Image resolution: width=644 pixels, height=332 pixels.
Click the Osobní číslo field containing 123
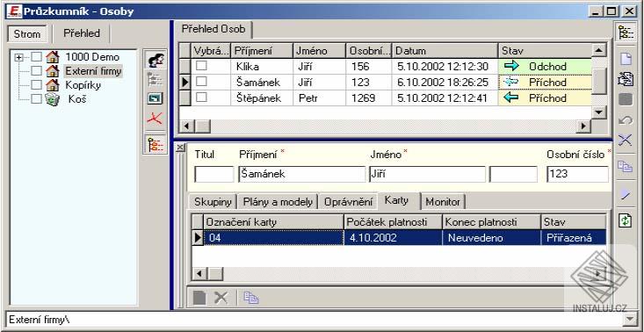coord(577,175)
